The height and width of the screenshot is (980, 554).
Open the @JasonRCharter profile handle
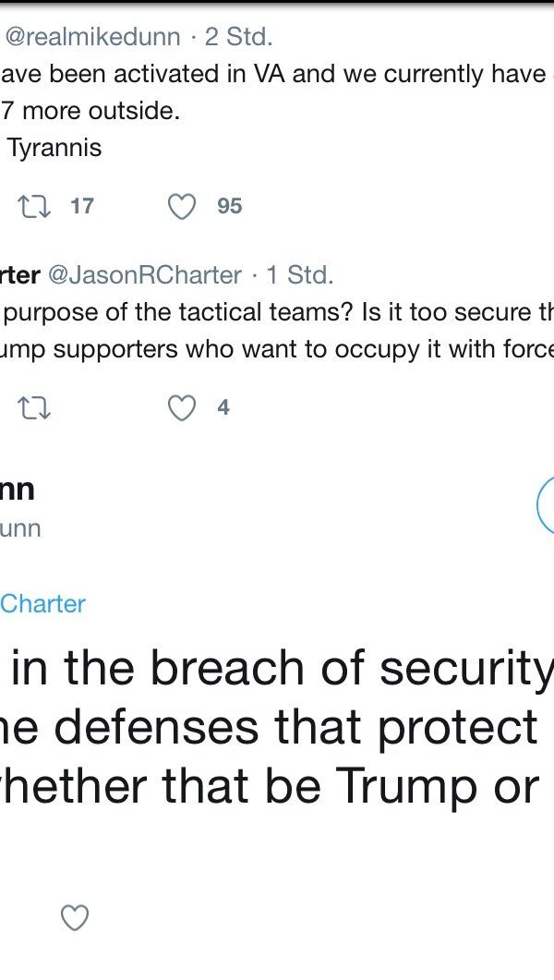click(144, 274)
